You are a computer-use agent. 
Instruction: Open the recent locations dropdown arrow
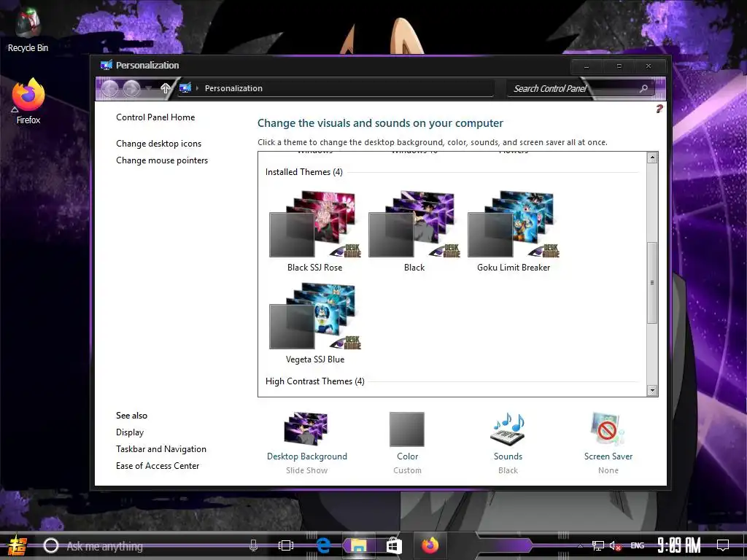tap(149, 88)
